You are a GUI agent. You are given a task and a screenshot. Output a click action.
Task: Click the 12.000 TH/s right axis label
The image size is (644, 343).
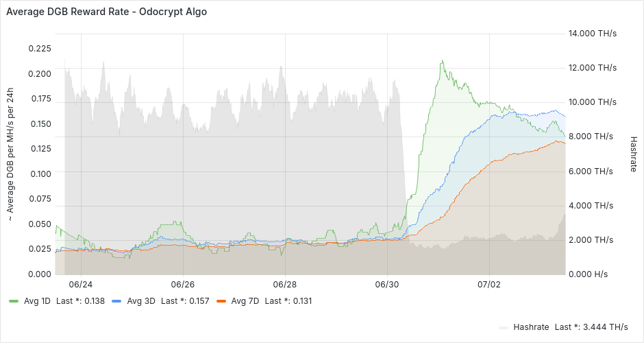pos(593,68)
